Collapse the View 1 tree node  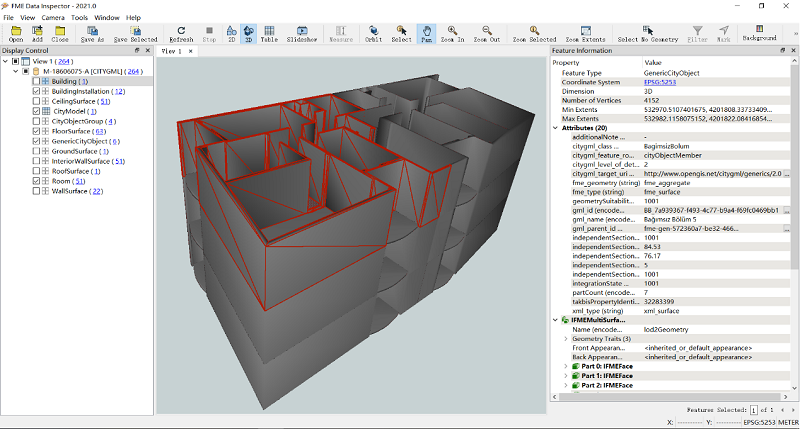pos(6,61)
